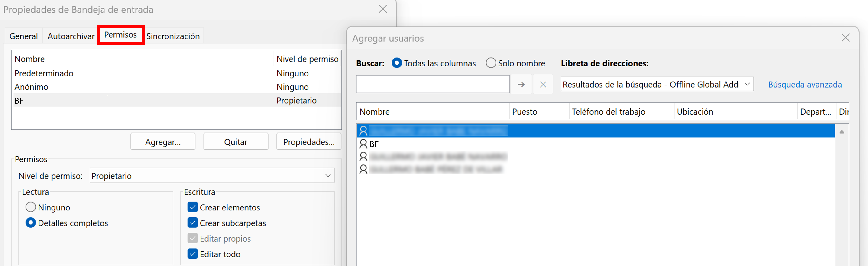Click the highlighted first user in results
Image resolution: width=868 pixels, height=266 pixels.
click(438, 131)
